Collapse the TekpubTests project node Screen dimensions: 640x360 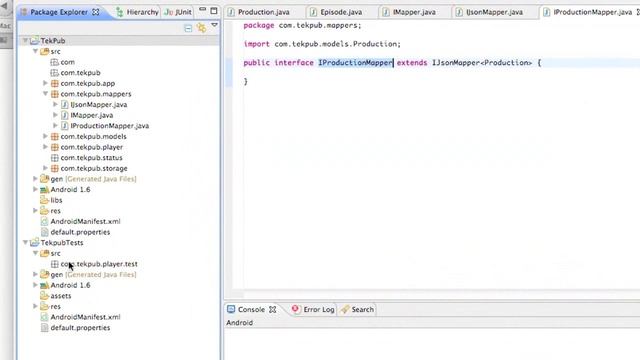coord(25,242)
